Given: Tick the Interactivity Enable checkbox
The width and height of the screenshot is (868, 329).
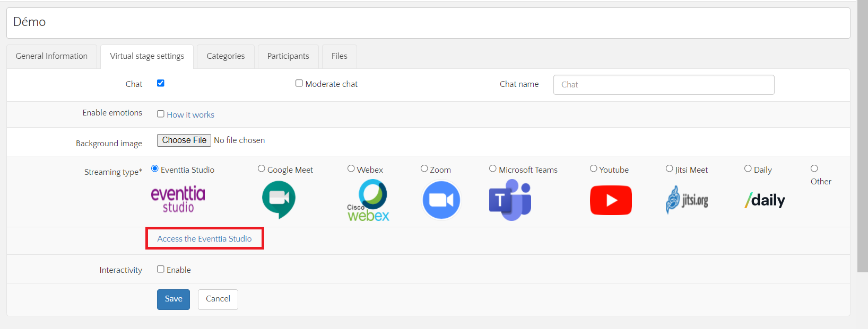Looking at the screenshot, I should pyautogui.click(x=161, y=269).
